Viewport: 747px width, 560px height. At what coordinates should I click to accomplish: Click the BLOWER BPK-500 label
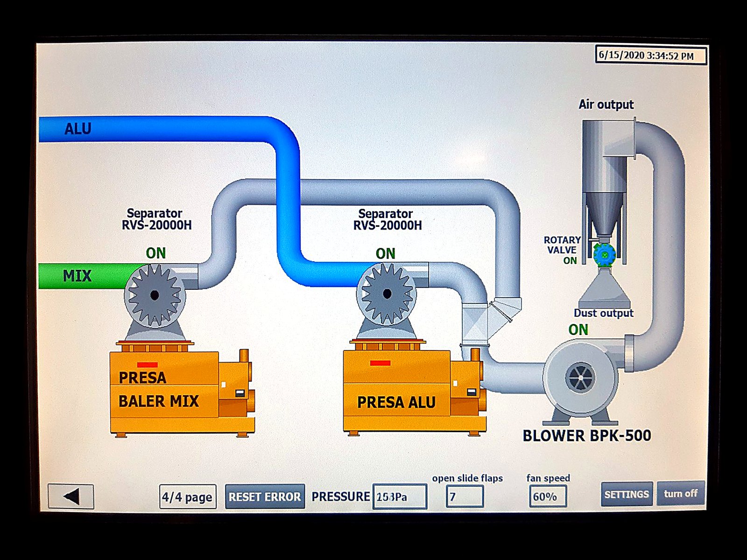586,435
